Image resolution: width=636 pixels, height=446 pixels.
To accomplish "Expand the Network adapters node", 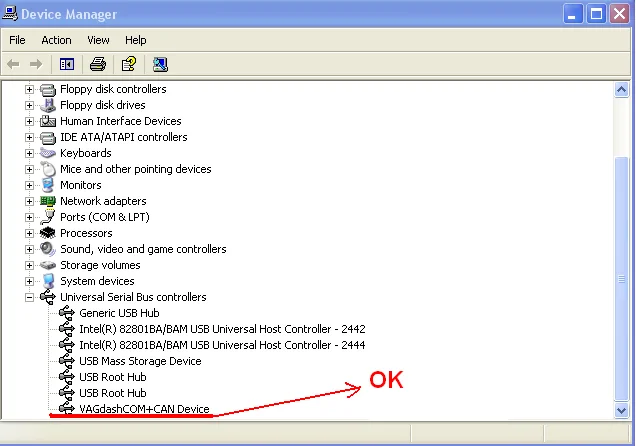I will click(x=29, y=201).
